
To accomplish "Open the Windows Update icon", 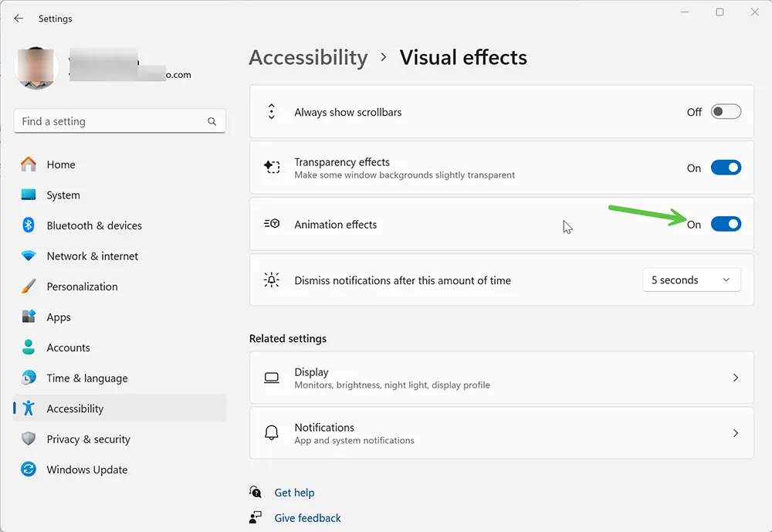I will [28, 469].
